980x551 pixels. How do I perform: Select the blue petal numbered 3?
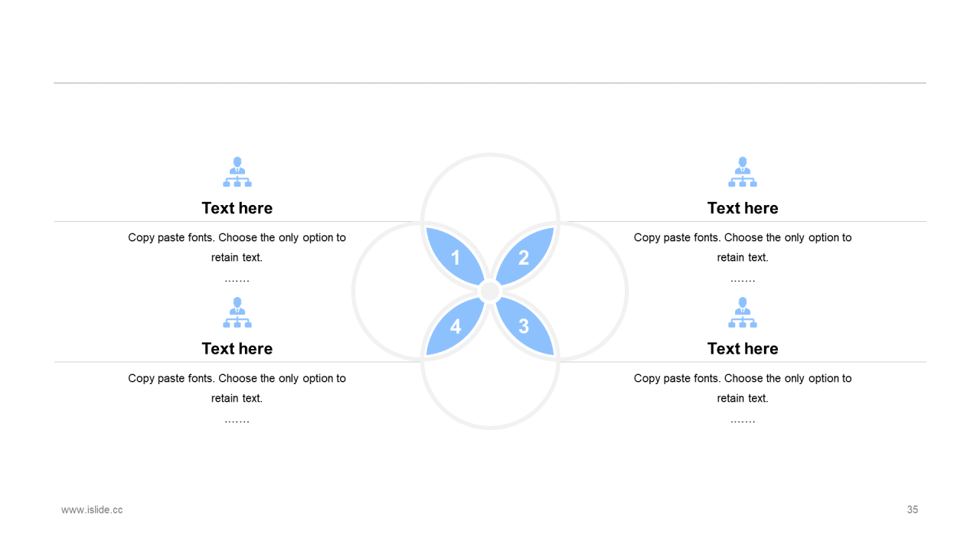524,326
